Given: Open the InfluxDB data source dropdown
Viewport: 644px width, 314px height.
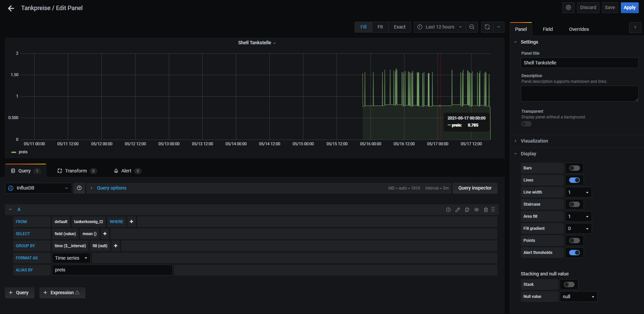Looking at the screenshot, I should (x=39, y=188).
